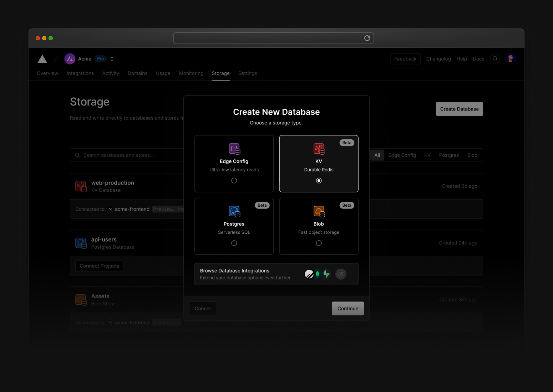Open the Feedback button
The image size is (553, 392).
pos(405,59)
